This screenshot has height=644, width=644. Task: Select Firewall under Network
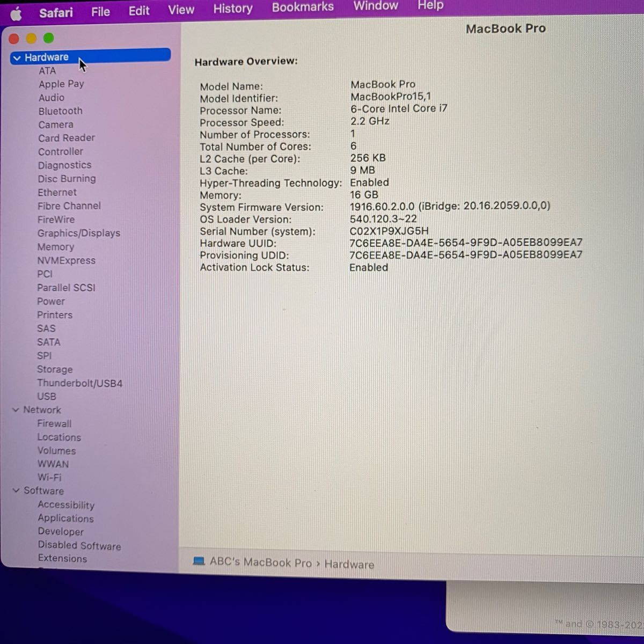[x=54, y=423]
